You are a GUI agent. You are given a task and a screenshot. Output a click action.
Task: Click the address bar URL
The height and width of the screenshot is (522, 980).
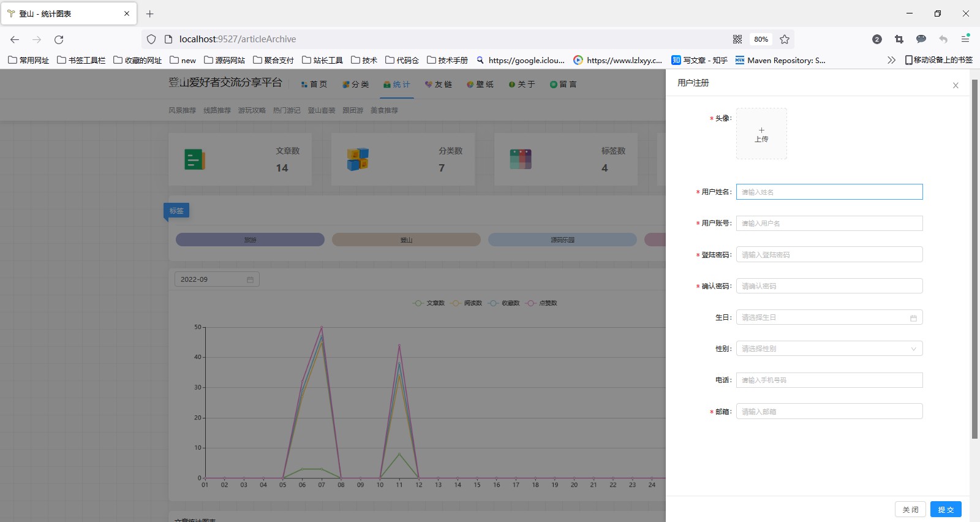(238, 39)
